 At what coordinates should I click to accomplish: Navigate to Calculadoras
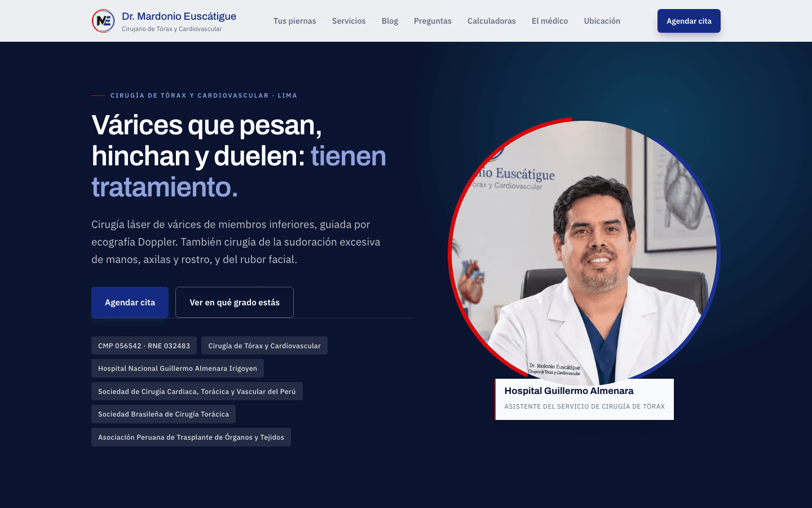492,21
